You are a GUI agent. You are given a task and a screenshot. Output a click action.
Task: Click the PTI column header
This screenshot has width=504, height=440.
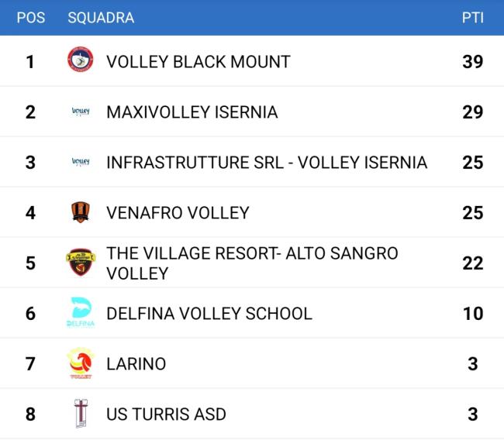point(472,18)
